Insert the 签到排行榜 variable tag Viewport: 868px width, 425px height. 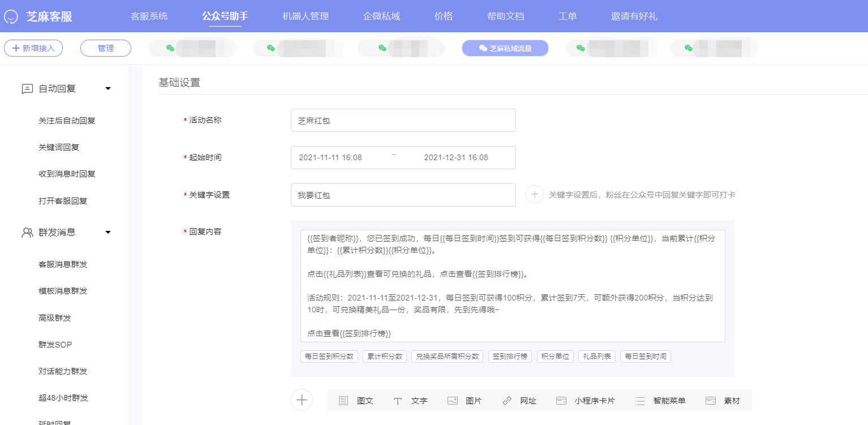(x=510, y=357)
